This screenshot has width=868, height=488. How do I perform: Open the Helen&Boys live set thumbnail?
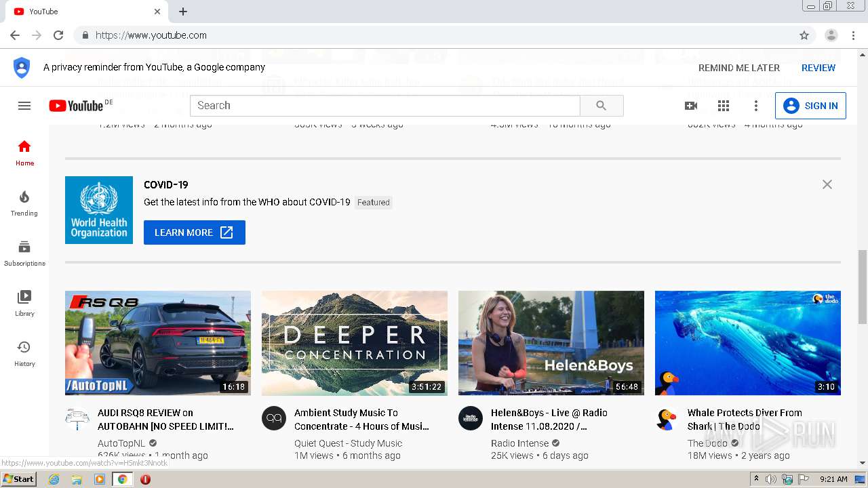[x=551, y=343]
